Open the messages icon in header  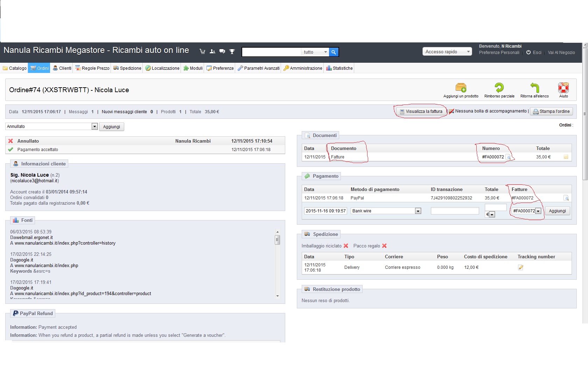pos(222,52)
